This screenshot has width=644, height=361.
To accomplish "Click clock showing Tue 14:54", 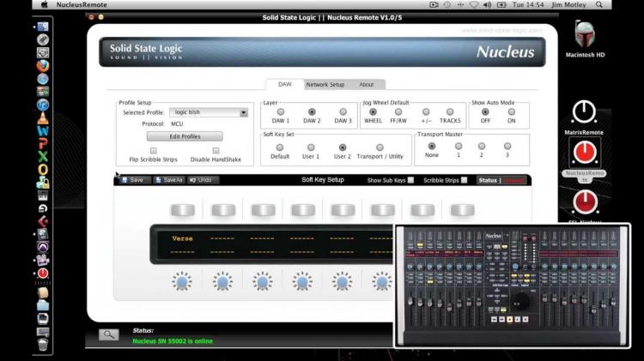I will tap(528, 5).
